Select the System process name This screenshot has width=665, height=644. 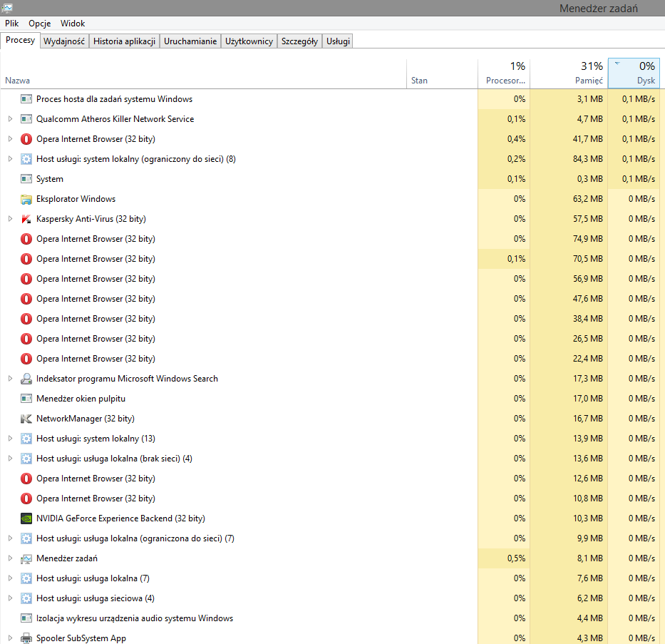click(50, 179)
